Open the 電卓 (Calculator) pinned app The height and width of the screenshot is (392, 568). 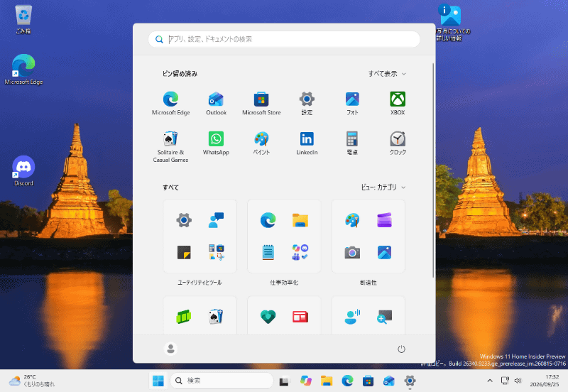[x=352, y=143]
